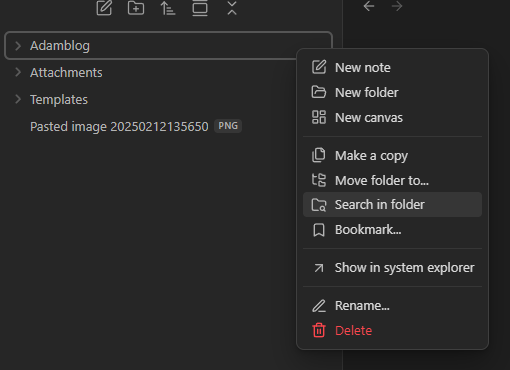Click the tree icon beside Move folder to

[319, 180]
